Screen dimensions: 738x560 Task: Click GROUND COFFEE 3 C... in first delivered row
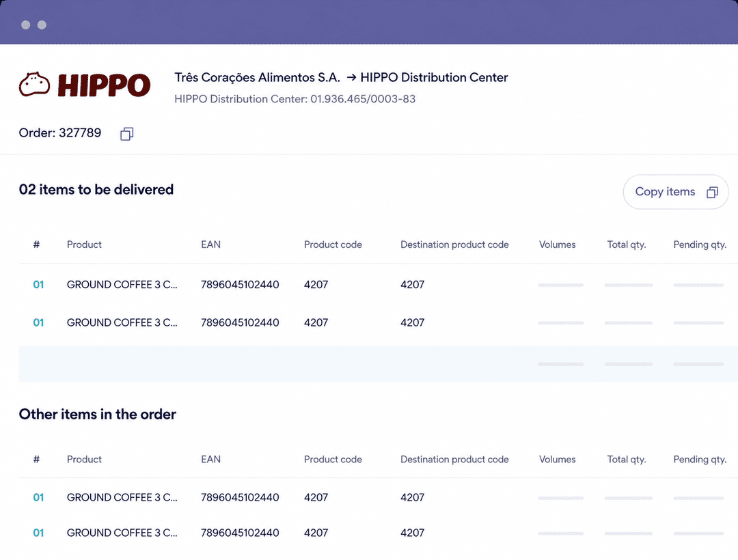[x=122, y=285]
